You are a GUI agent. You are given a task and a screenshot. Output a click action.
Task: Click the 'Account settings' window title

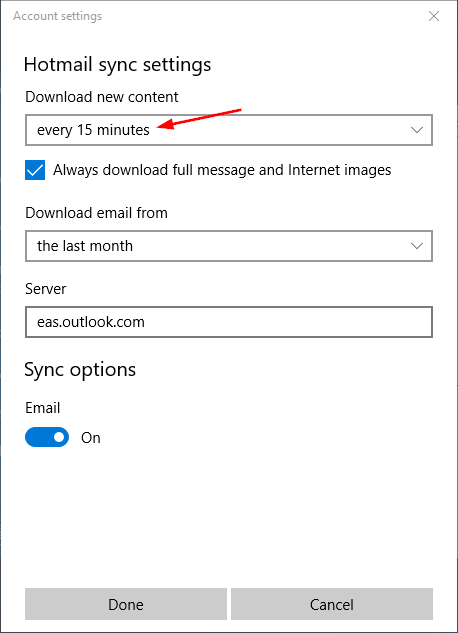coord(57,16)
